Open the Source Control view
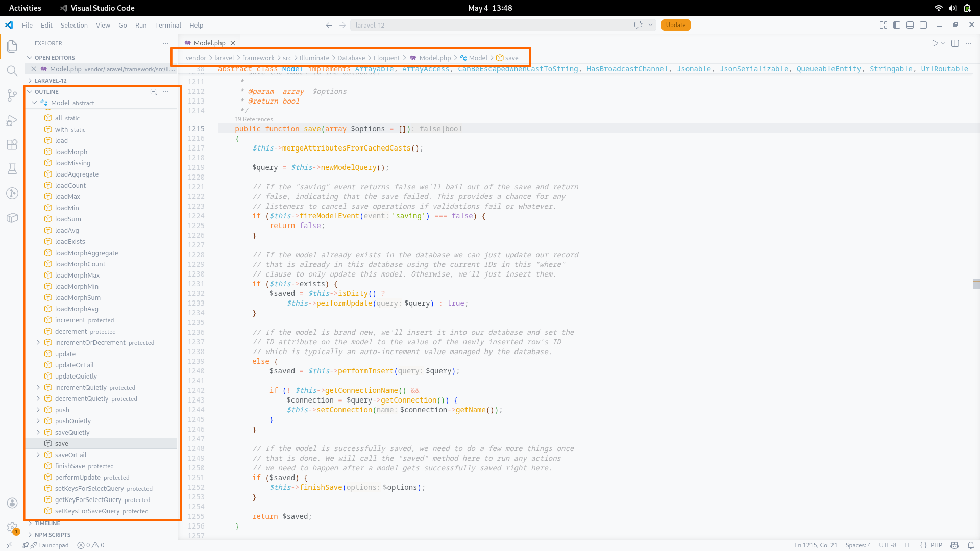Image resolution: width=980 pixels, height=551 pixels. tap(12, 95)
